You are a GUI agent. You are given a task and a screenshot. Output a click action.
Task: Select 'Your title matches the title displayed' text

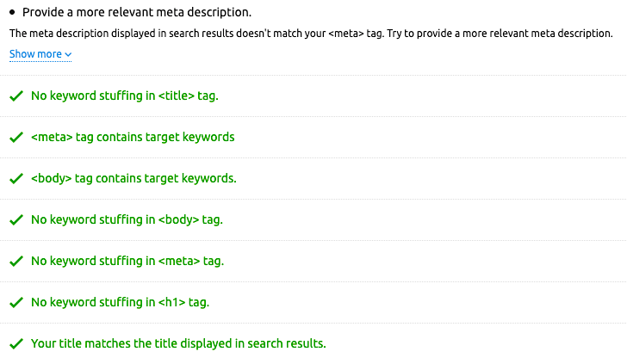pos(178,343)
